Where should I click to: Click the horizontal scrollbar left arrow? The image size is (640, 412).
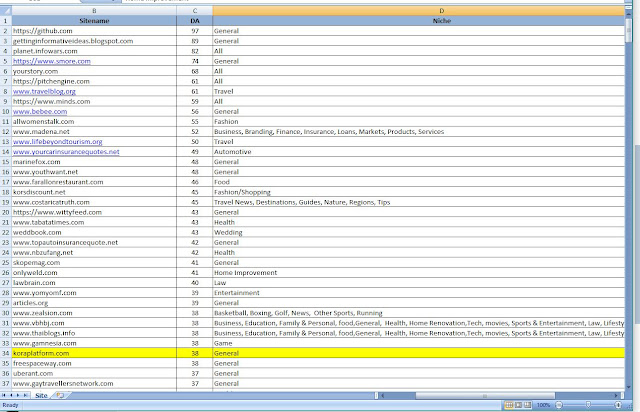tap(382, 395)
